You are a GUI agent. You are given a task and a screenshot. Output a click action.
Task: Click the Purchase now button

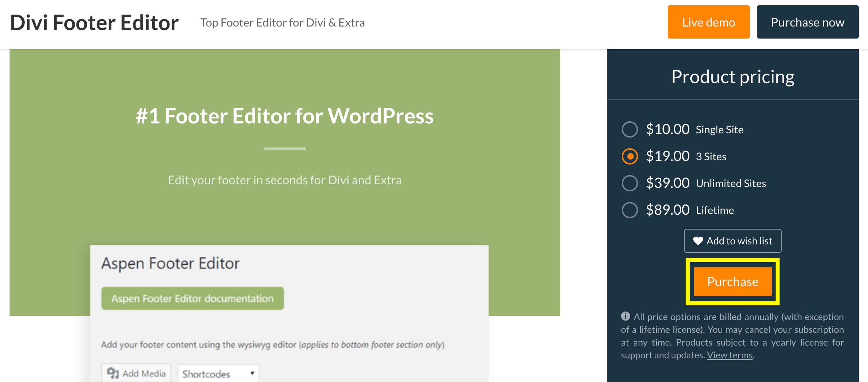[807, 22]
